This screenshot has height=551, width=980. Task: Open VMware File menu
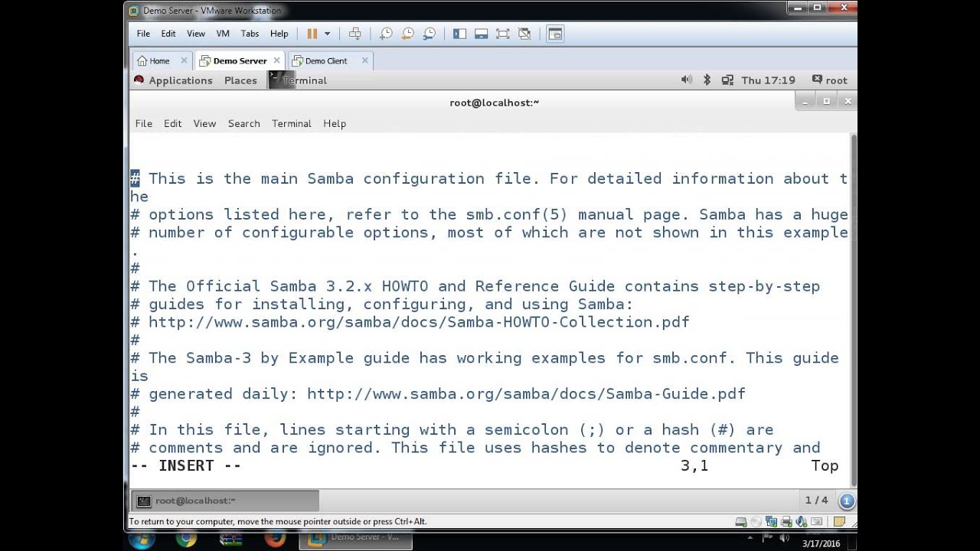pyautogui.click(x=143, y=34)
